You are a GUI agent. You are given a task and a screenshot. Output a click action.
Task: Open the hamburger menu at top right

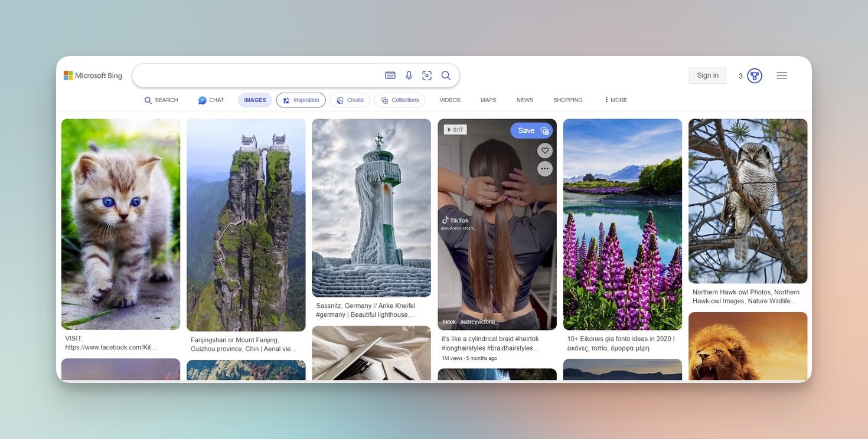pos(782,75)
